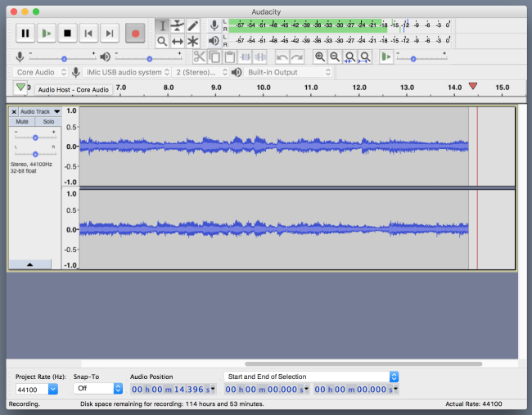Viewport: 532px width, 415px height.
Task: Click the selection start time field
Action: 267,389
